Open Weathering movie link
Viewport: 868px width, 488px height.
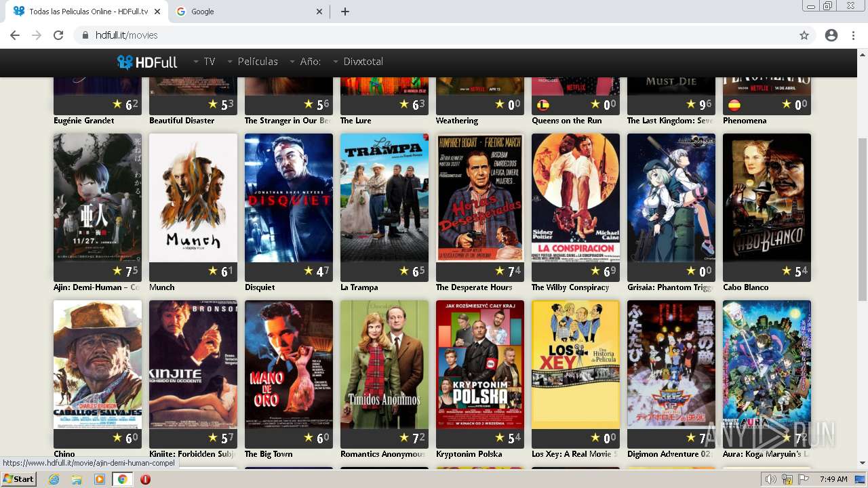(457, 121)
